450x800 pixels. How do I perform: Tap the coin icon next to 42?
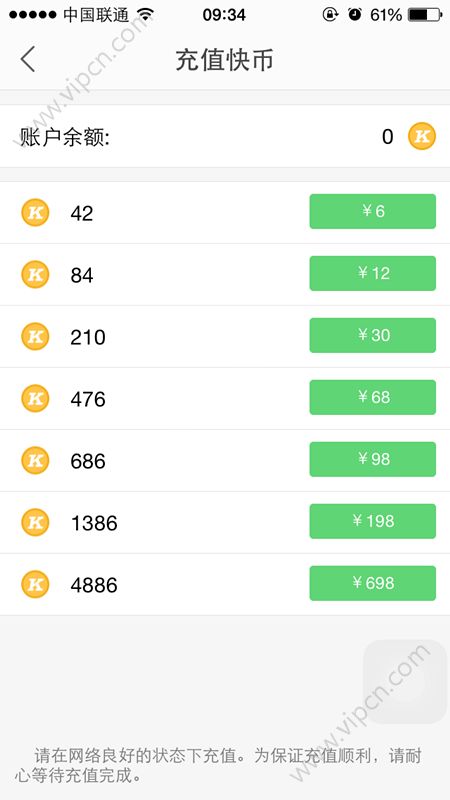click(x=35, y=212)
